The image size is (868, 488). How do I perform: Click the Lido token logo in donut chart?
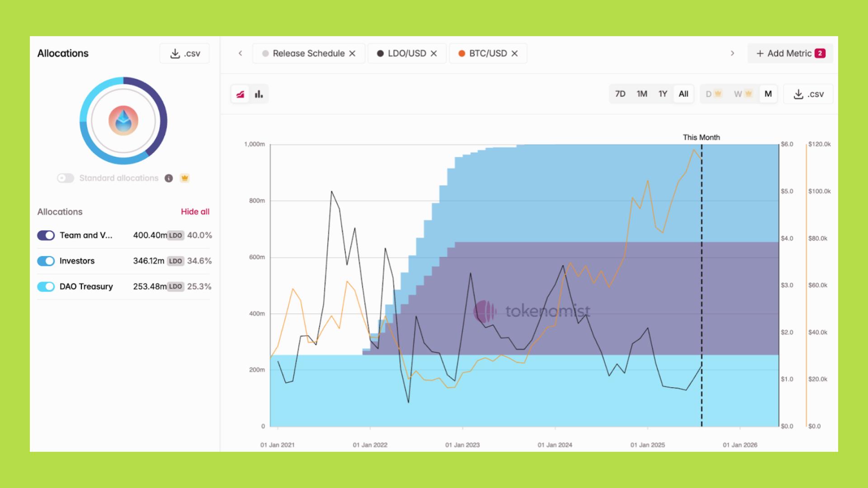coord(123,121)
